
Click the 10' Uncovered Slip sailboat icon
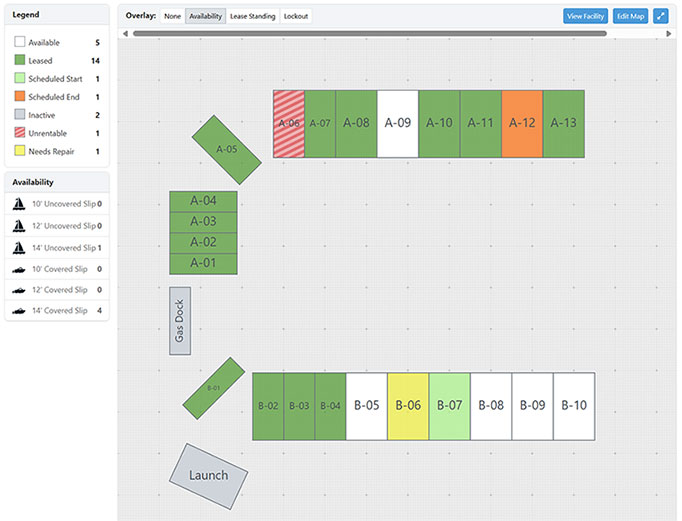[19, 204]
